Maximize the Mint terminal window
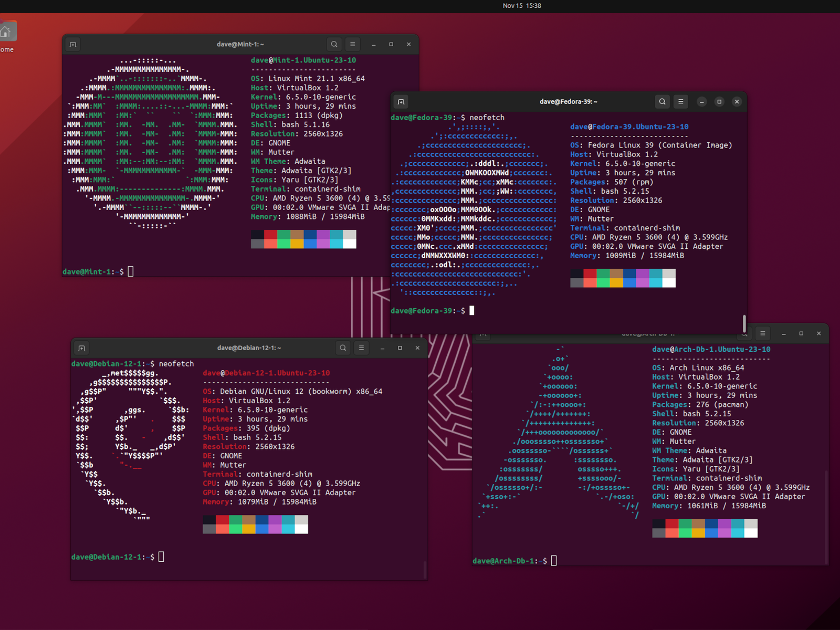Image resolution: width=840 pixels, height=630 pixels. tap(391, 45)
